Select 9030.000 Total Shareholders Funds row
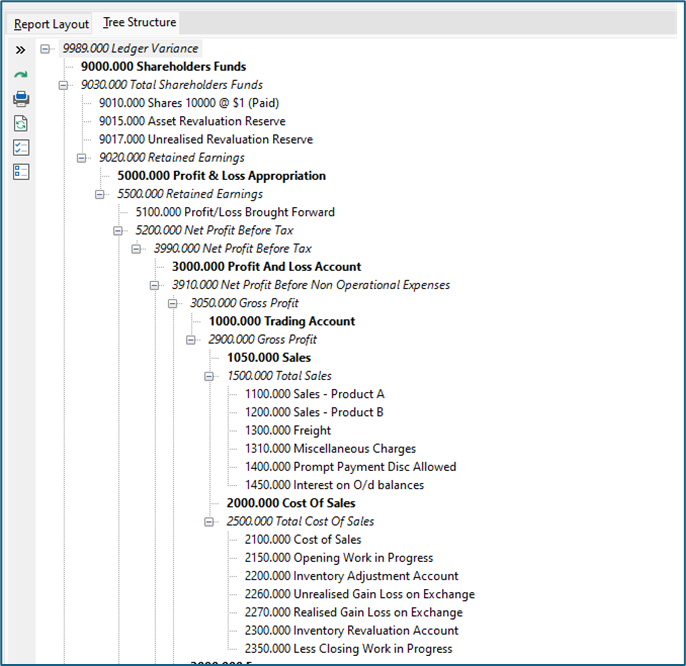The height and width of the screenshot is (666, 686). click(x=172, y=85)
